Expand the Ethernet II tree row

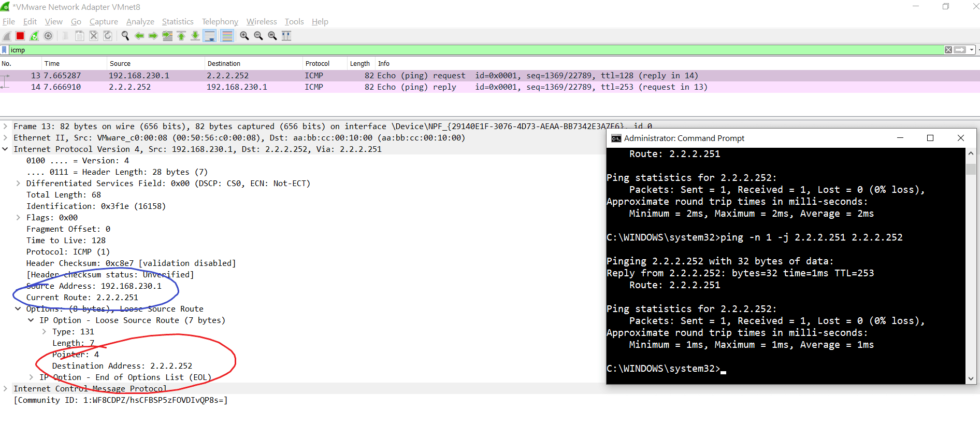5,138
